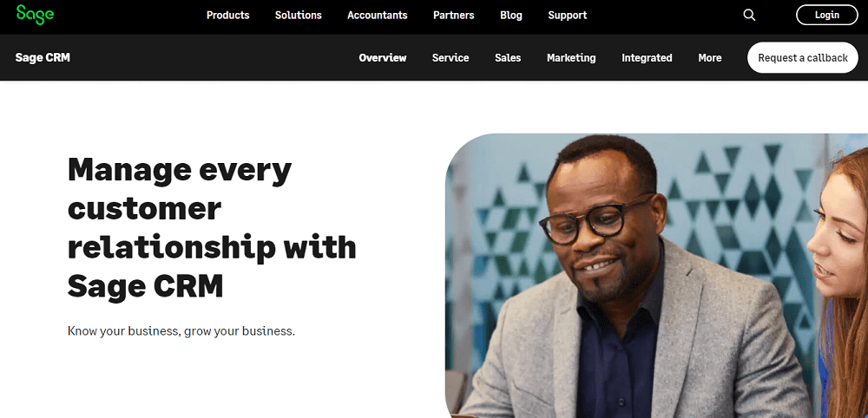This screenshot has width=868, height=418.
Task: Go to the Blog page
Action: click(x=511, y=15)
